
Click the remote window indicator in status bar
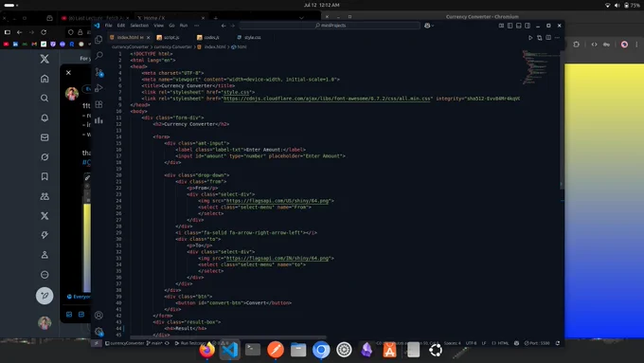[97, 343]
